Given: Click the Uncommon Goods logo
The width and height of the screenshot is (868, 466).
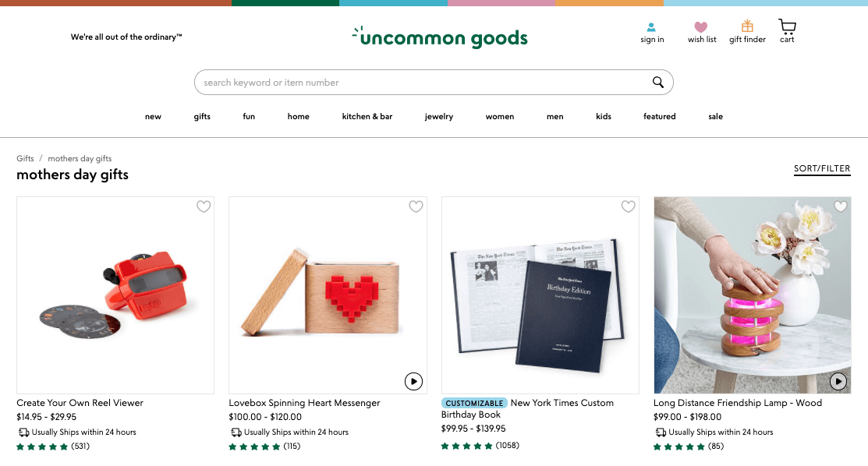Looking at the screenshot, I should (x=441, y=36).
